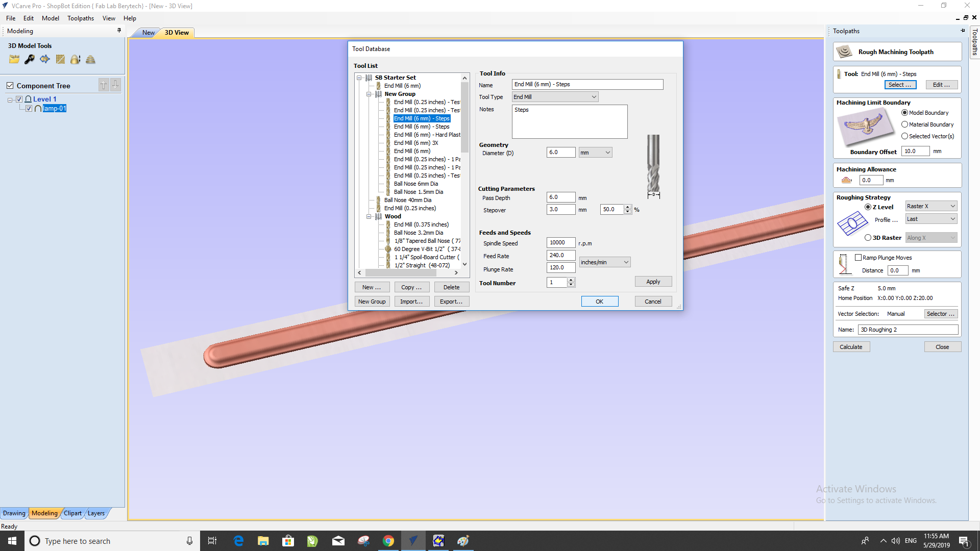
Task: Open the Model menu
Action: coord(51,18)
